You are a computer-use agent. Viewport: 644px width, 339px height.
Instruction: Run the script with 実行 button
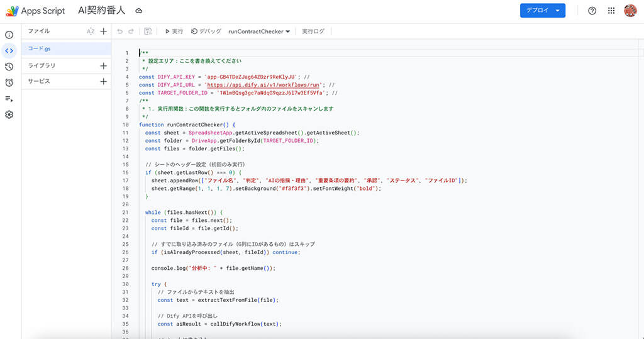(x=174, y=31)
